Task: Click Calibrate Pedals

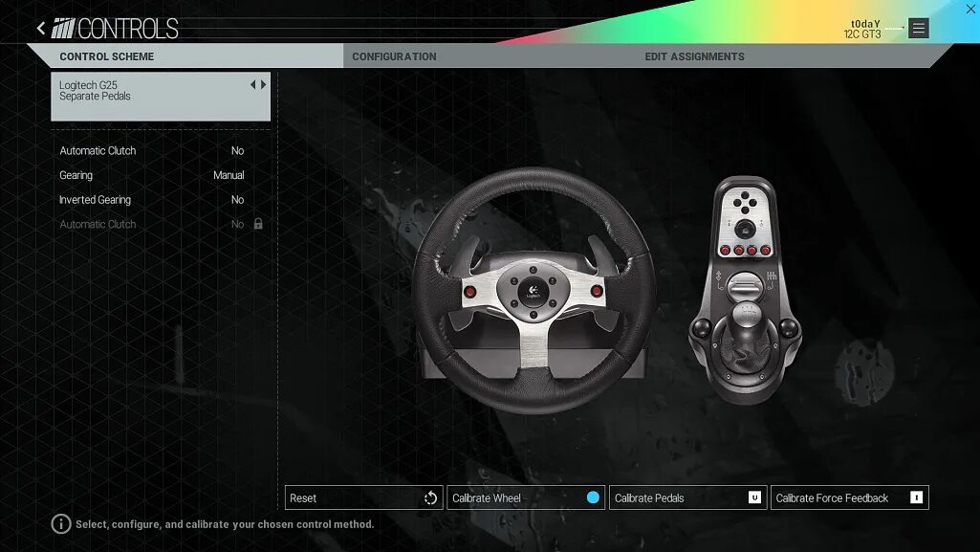Action: 688,497
